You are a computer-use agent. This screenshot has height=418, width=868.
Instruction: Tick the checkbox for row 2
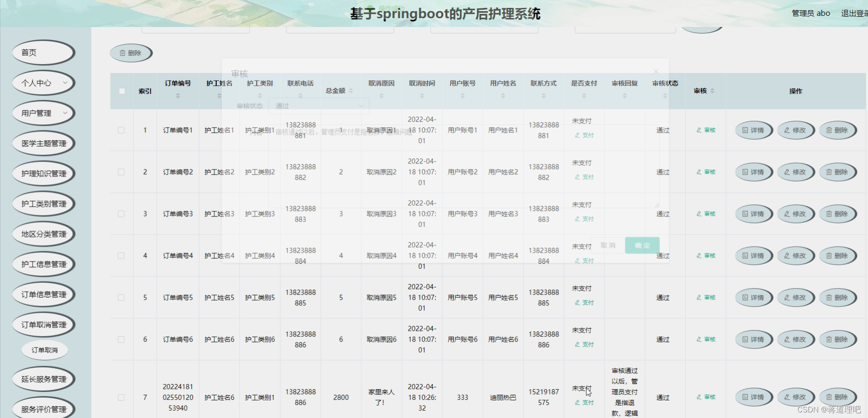coord(121,172)
